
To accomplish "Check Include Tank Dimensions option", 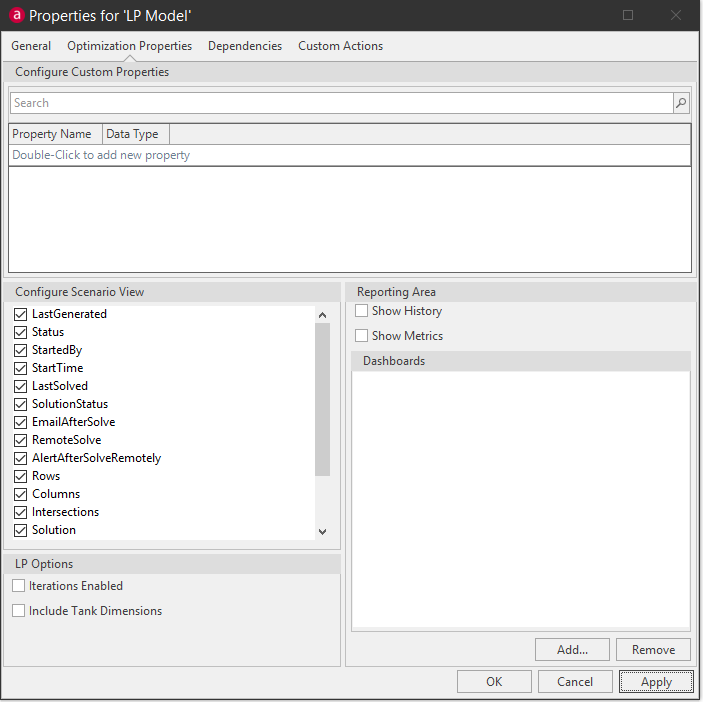I will 18,611.
